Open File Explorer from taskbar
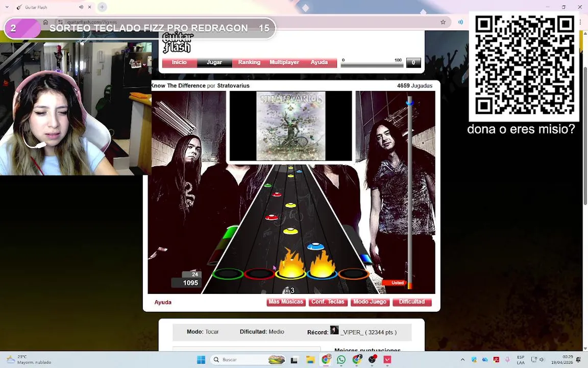The width and height of the screenshot is (588, 368). coord(310,360)
